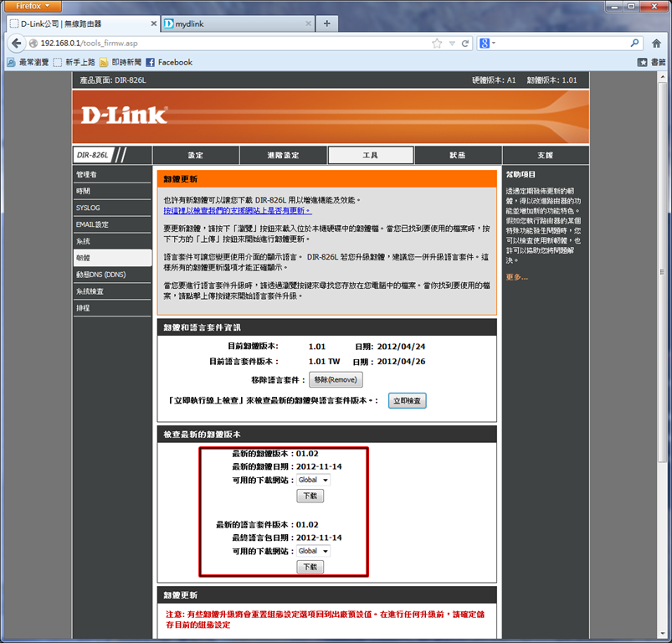Open EMAIL 設定 in the sidebar

(112, 224)
